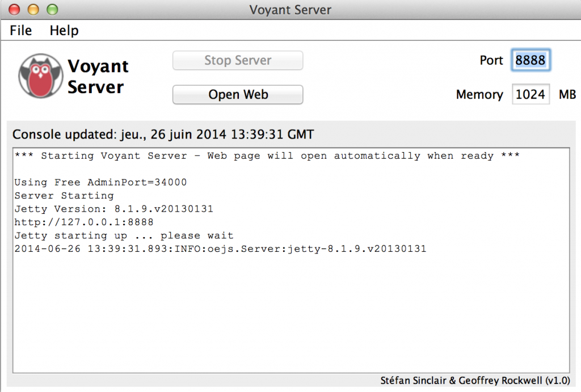Click the 2014-06-26 INFO oejs.Server log line
This screenshot has height=392, width=581.
(x=221, y=248)
